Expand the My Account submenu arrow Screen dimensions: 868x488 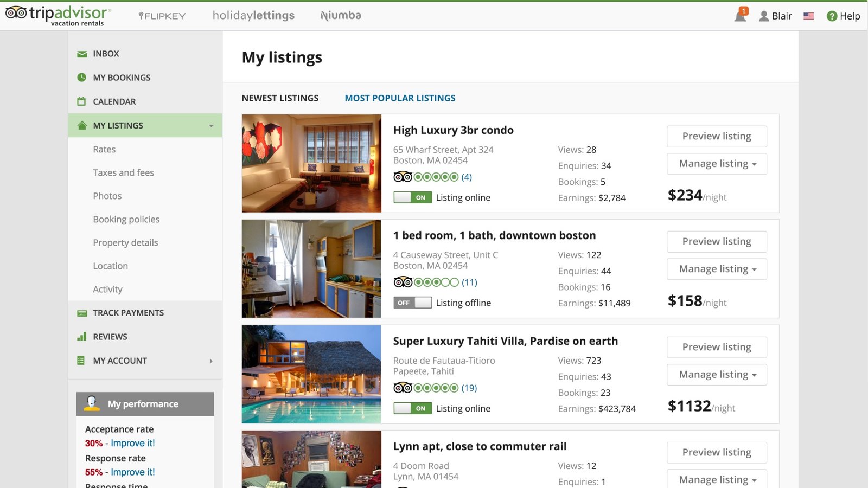pyautogui.click(x=211, y=361)
